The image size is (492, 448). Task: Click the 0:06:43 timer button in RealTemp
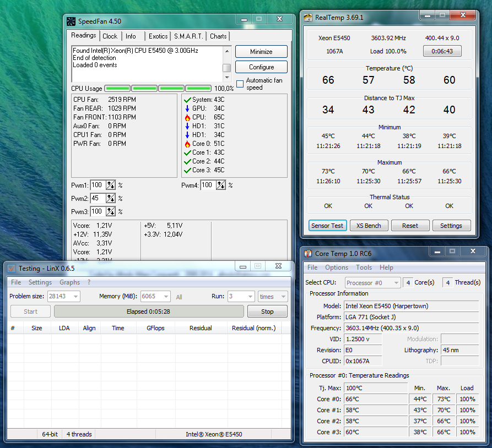click(x=442, y=51)
